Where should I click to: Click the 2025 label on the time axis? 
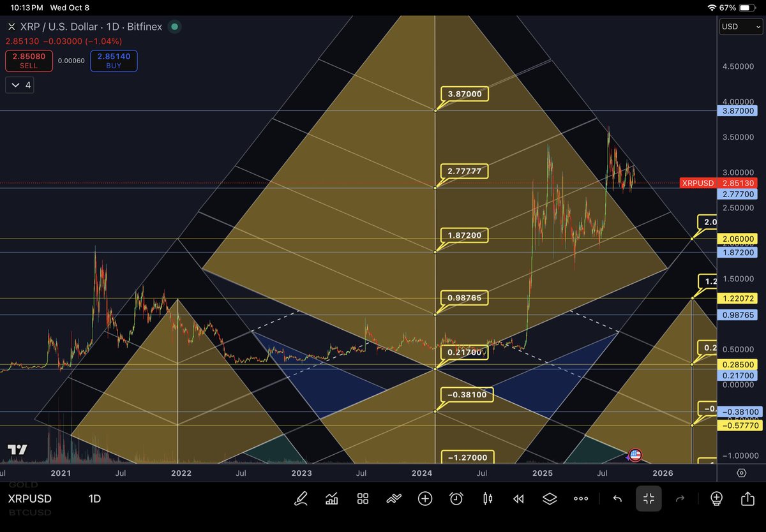[543, 473]
